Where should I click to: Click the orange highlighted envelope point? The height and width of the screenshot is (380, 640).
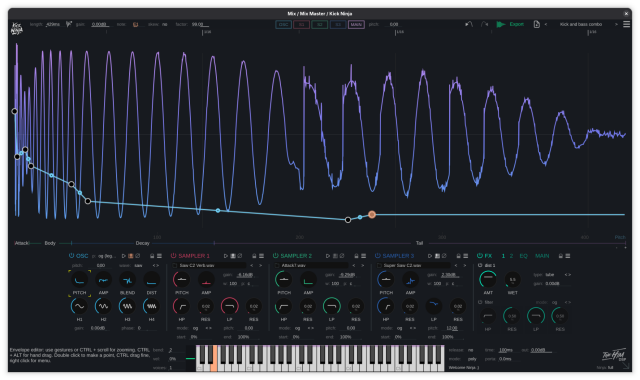[x=372, y=214]
